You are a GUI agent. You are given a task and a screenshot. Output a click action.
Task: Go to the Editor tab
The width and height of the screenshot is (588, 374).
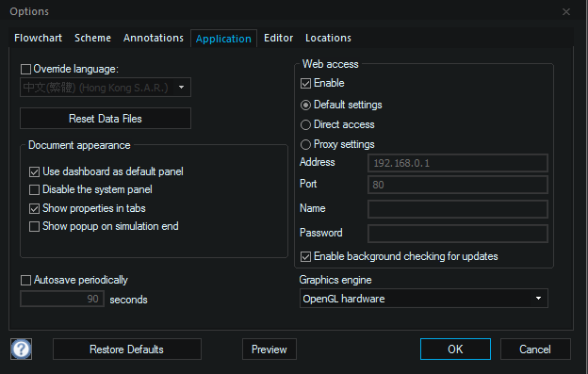pos(278,38)
